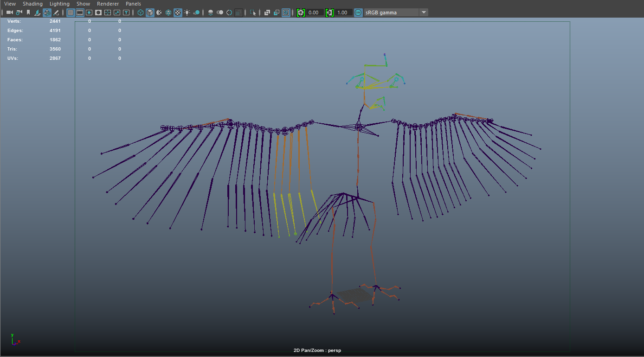Toggle the Textured display checker icon
Image resolution: width=644 pixels, height=357 pixels.
(178, 13)
